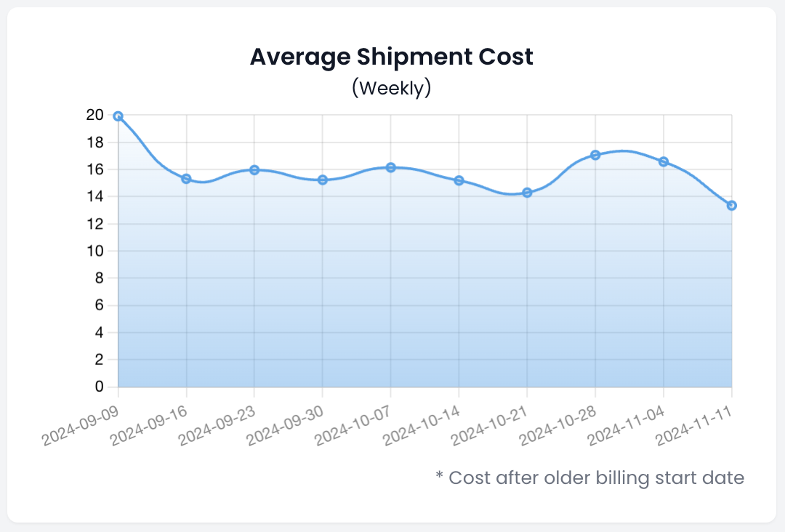Click the billing start date footnote
This screenshot has height=532, width=785.
click(589, 477)
